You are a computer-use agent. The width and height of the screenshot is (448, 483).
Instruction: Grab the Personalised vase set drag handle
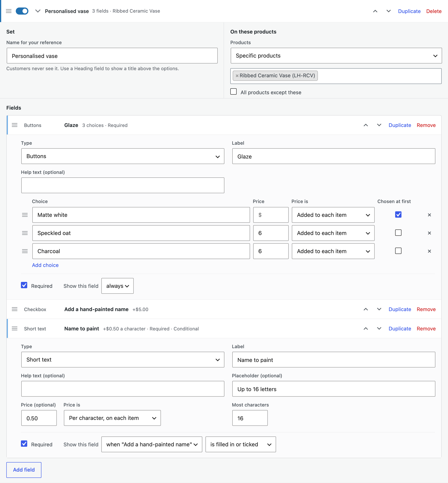pyautogui.click(x=9, y=11)
